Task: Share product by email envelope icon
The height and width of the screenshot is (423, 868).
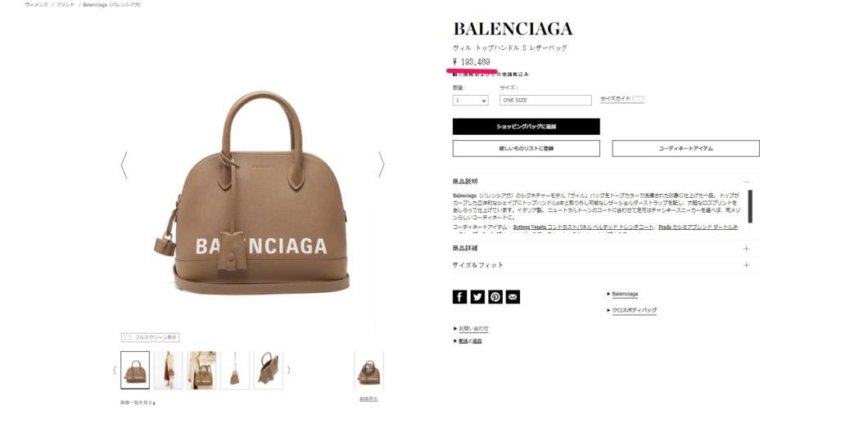Action: point(513,297)
